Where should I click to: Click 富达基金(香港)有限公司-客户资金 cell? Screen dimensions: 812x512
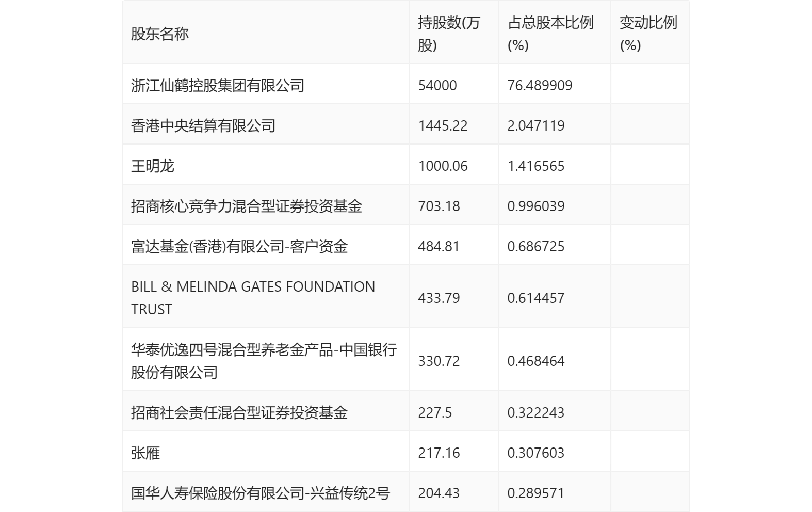239,246
